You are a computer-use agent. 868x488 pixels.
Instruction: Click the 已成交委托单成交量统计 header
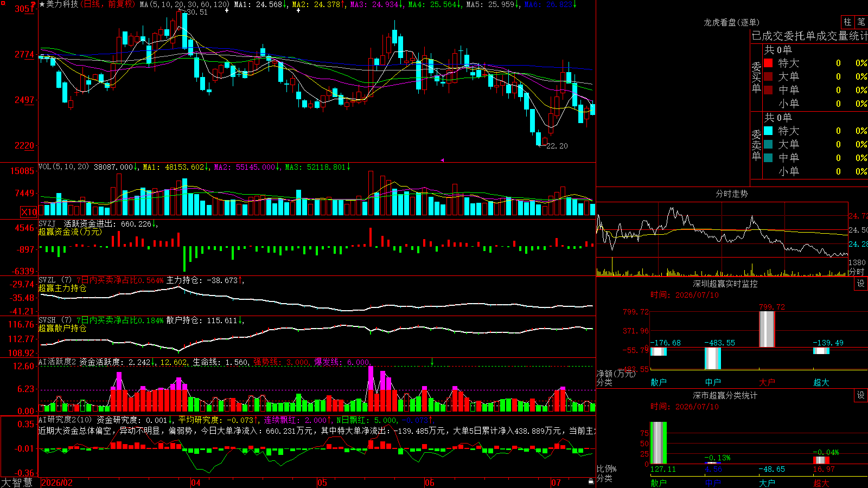[x=809, y=36]
